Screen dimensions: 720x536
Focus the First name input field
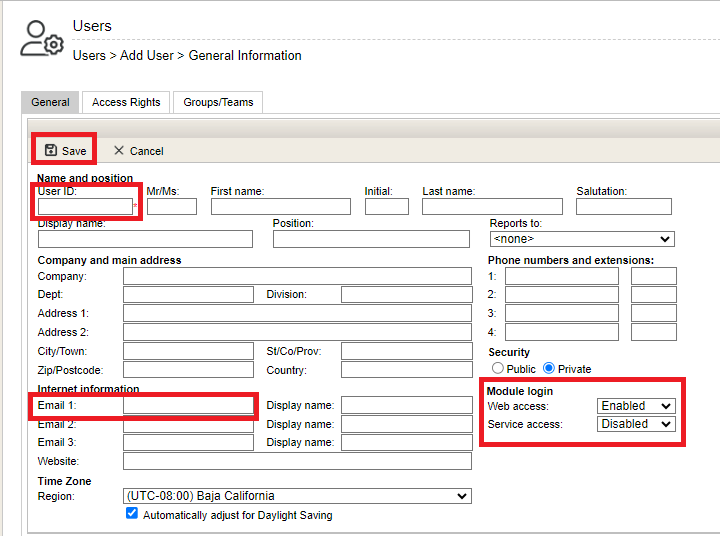click(281, 207)
